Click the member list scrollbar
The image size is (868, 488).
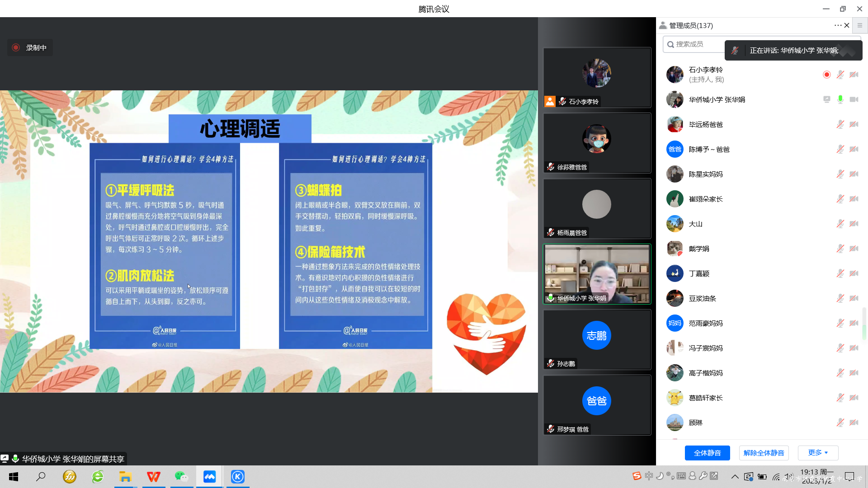(864, 323)
